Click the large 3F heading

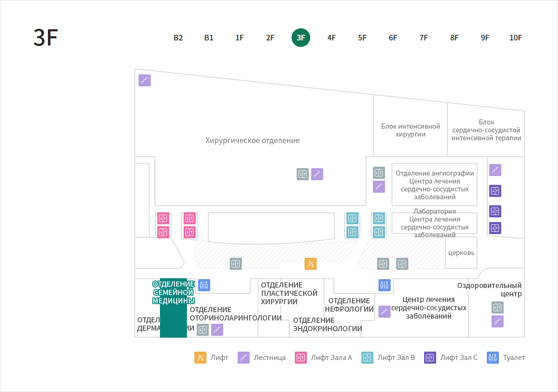[46, 38]
